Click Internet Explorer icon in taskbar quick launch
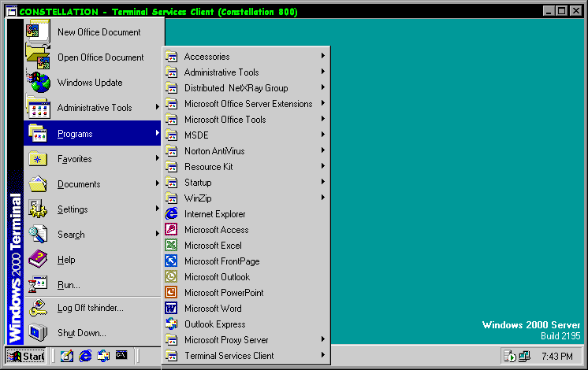The width and height of the screenshot is (588, 370). (85, 356)
